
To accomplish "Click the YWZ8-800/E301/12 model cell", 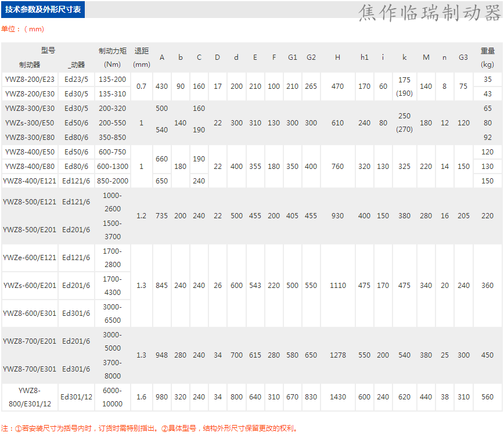I will (30, 397).
